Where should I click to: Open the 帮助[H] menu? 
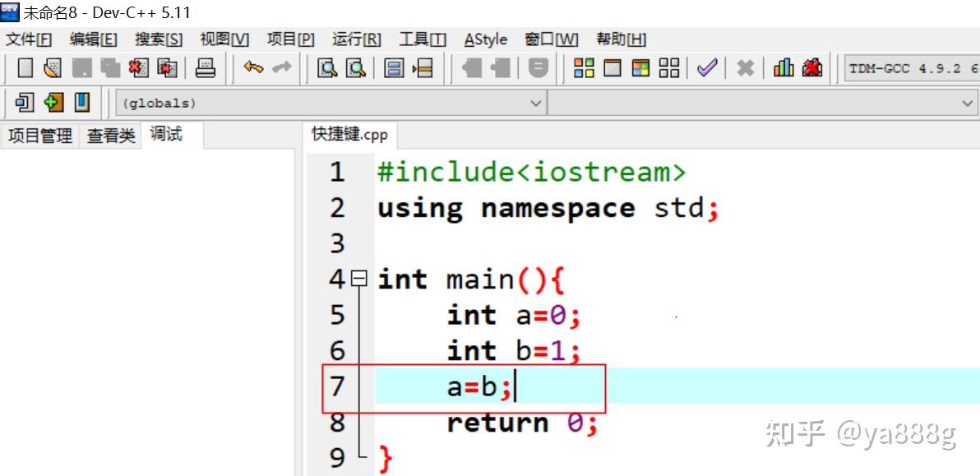pos(621,40)
